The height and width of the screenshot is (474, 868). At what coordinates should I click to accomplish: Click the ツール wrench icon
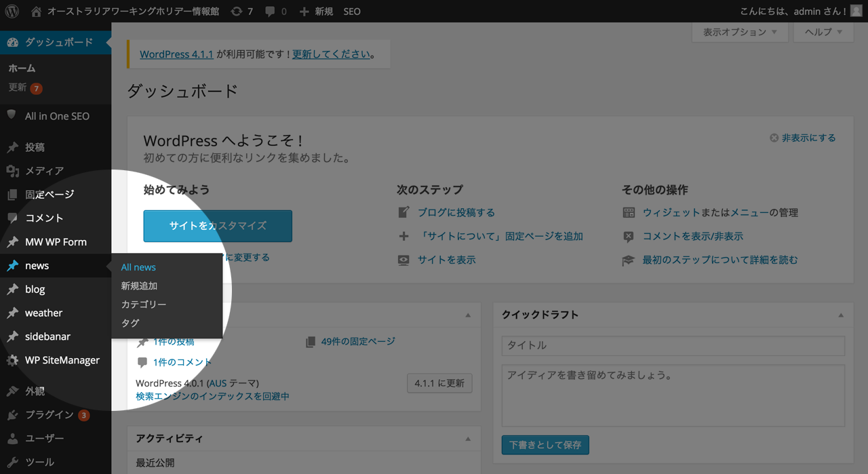coord(12,462)
